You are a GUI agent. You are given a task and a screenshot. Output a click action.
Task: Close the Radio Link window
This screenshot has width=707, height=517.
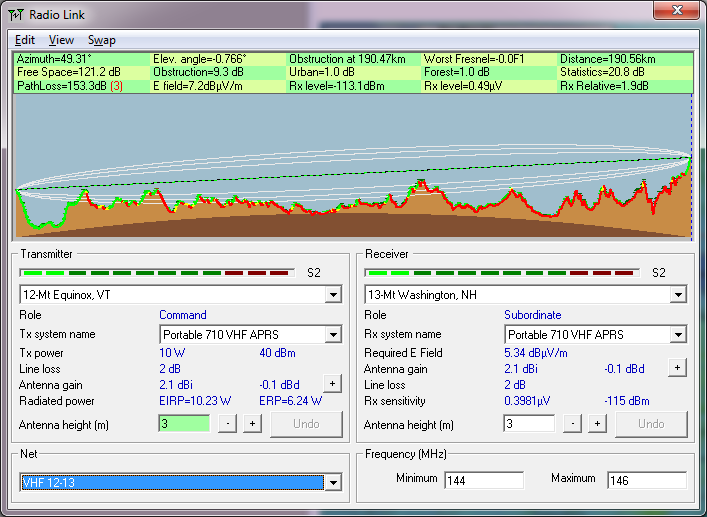point(676,10)
